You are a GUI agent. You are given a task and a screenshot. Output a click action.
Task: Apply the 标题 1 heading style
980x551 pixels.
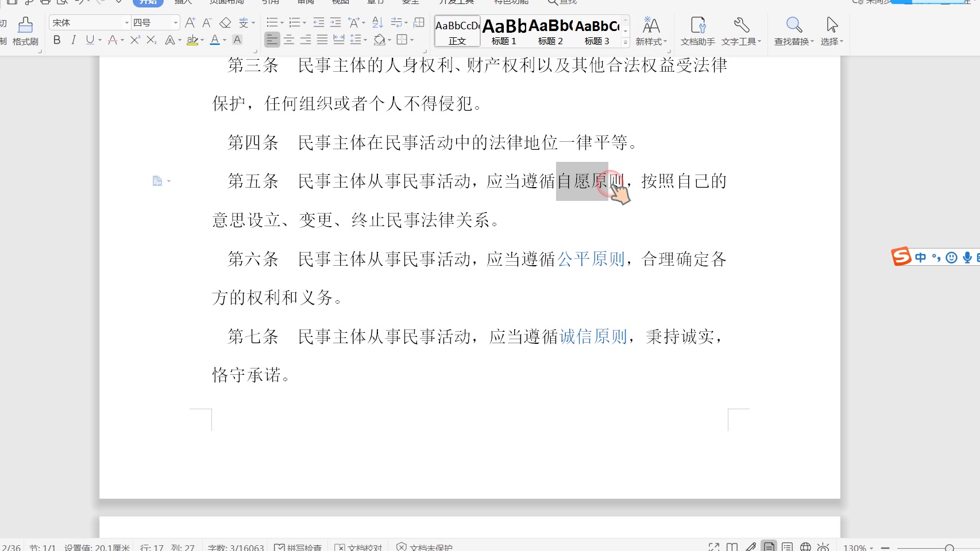coord(504,31)
